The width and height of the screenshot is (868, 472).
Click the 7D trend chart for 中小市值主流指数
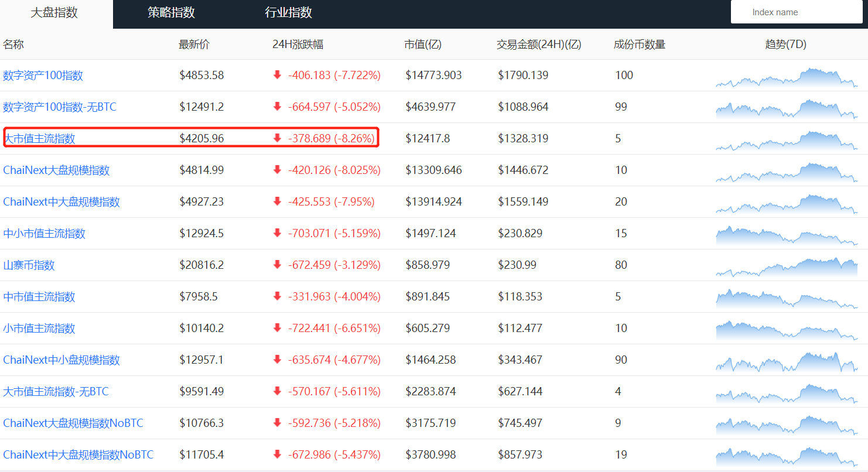[787, 235]
